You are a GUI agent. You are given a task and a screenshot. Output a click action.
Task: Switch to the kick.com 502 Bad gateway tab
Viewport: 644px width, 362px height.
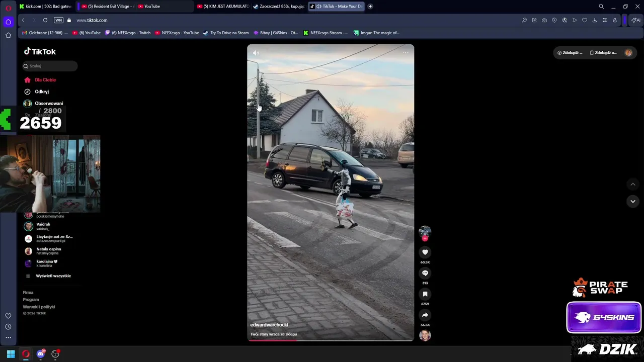(x=45, y=7)
